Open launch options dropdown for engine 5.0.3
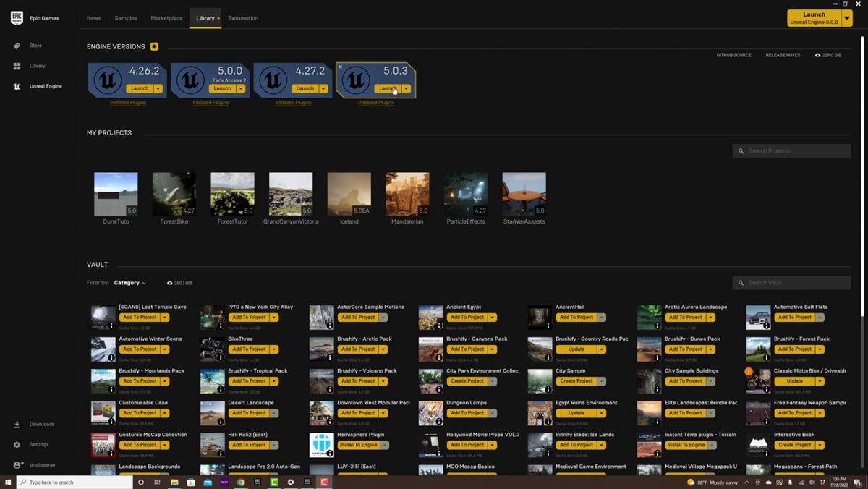This screenshot has width=868, height=489. coord(407,88)
